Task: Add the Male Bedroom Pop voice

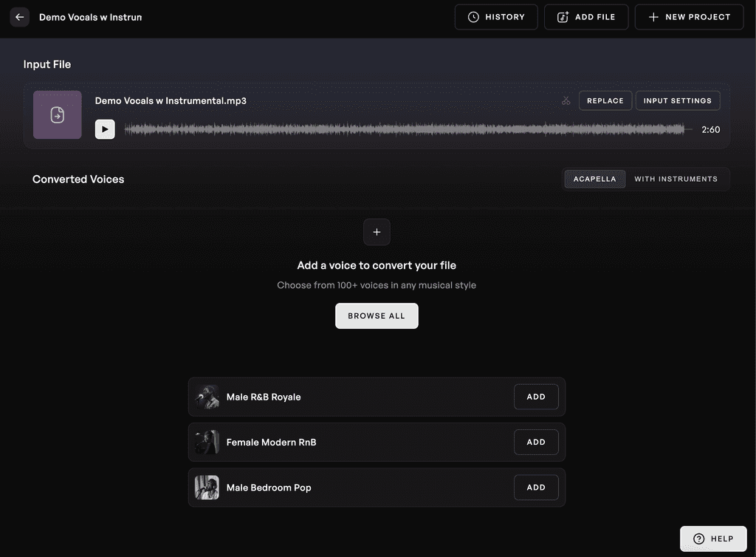Action: click(x=536, y=487)
